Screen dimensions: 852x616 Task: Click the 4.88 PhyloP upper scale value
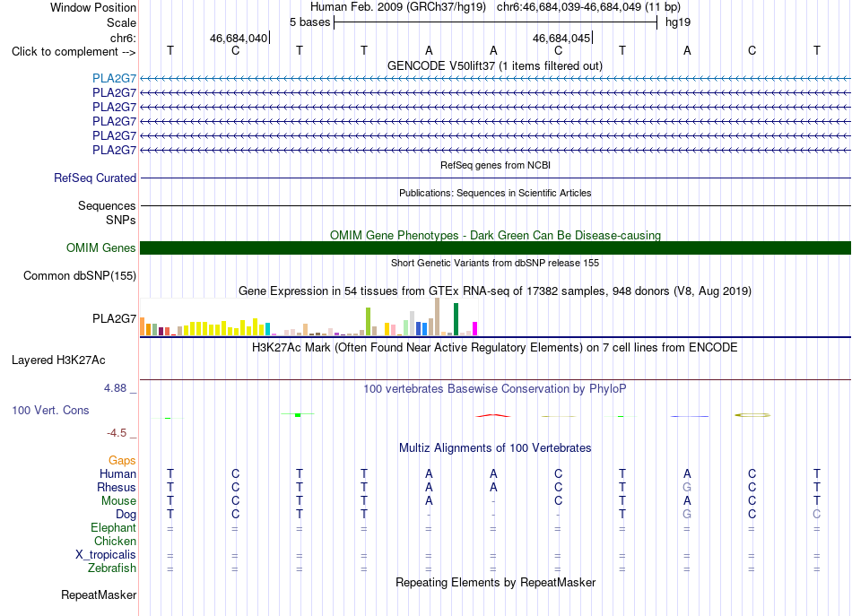point(115,388)
